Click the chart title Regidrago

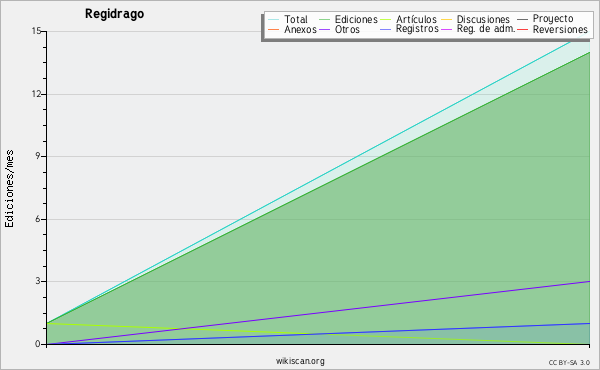tap(114, 14)
